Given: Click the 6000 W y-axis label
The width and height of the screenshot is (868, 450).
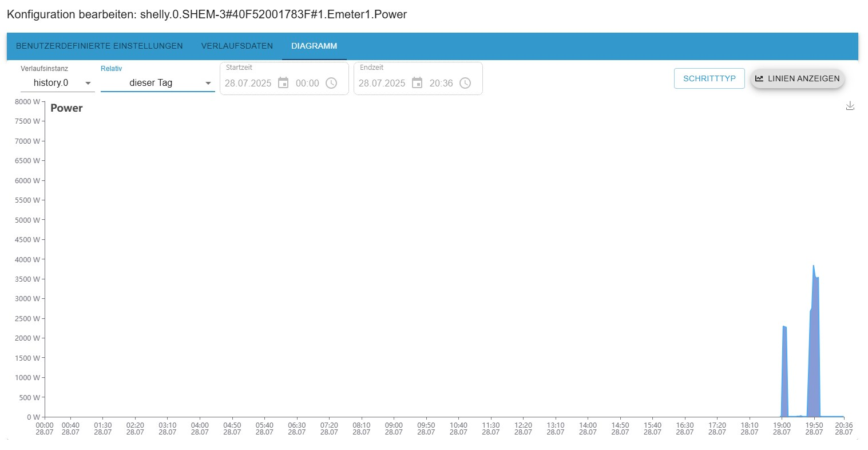Looking at the screenshot, I should [x=27, y=180].
